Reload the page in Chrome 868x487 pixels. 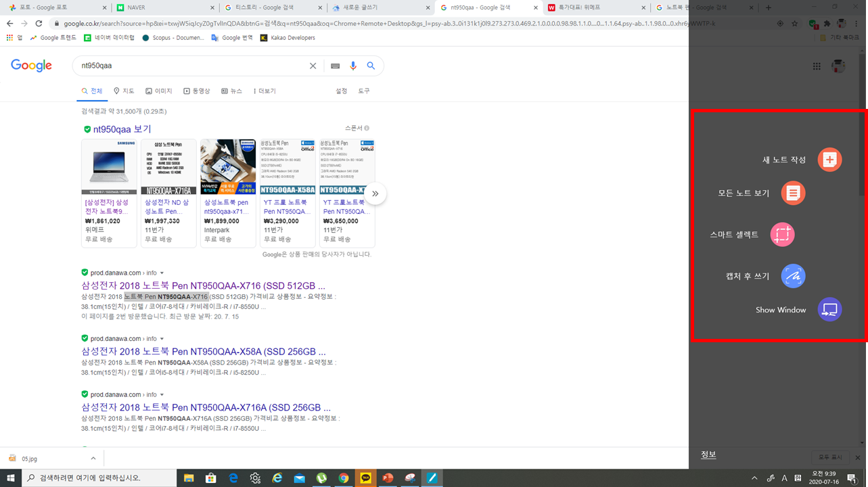tap(39, 23)
